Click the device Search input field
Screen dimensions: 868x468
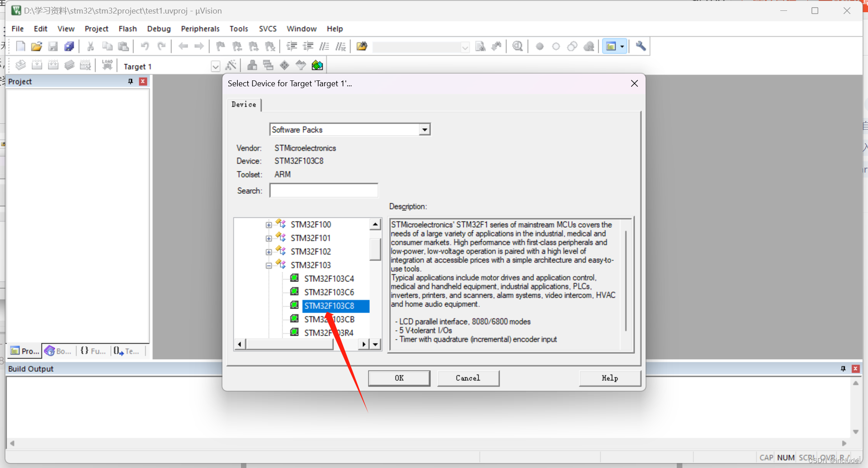coord(324,191)
